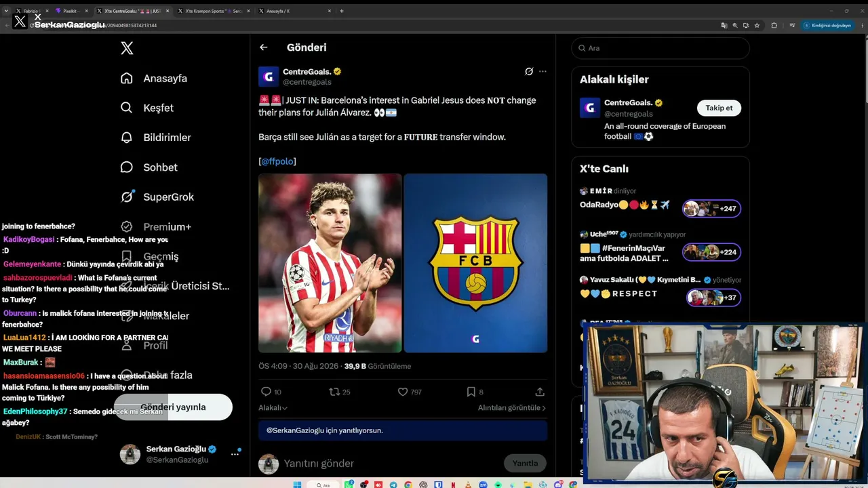868x488 pixels.
Task: Open CentreGoals avatar on the post
Action: point(269,77)
